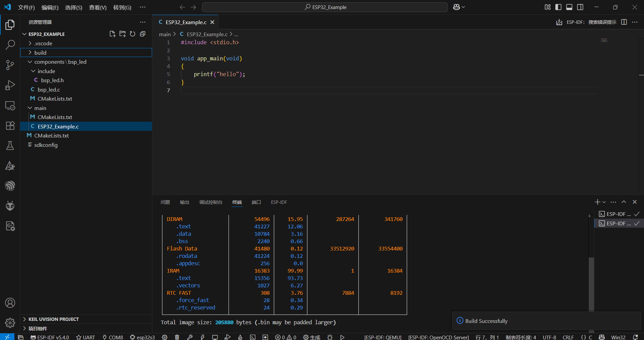Expand the .vscode folder
644x340 pixels.
click(86, 43)
